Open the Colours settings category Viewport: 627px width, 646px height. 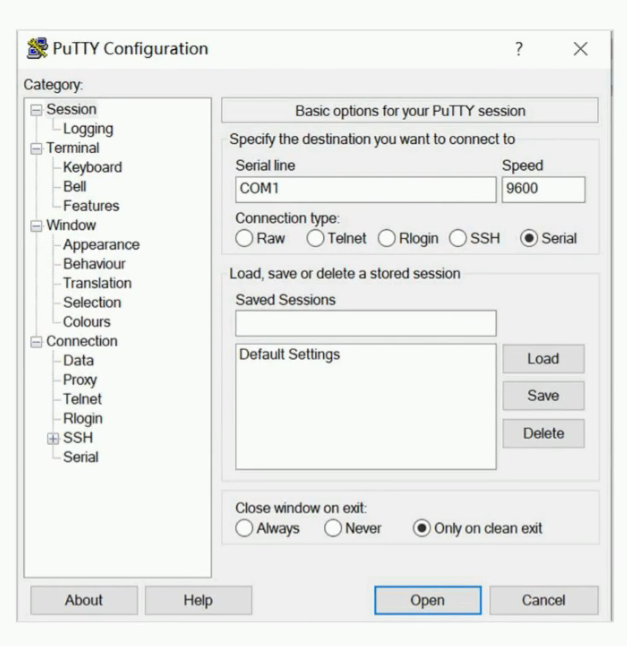coord(87,322)
